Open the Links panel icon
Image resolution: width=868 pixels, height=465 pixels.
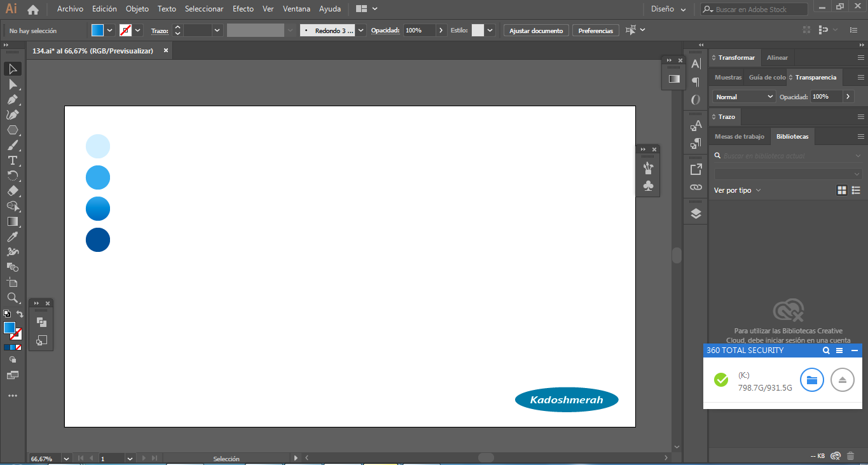(x=696, y=188)
